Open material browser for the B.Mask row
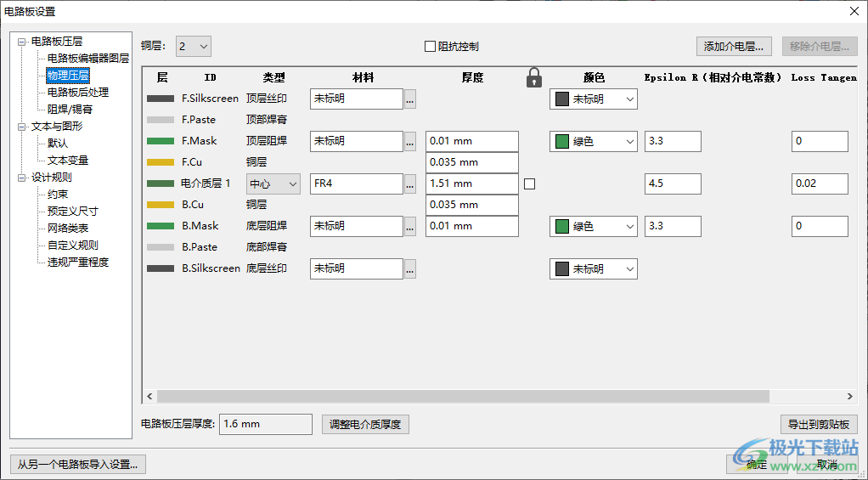The width and height of the screenshot is (868, 480). (410, 227)
